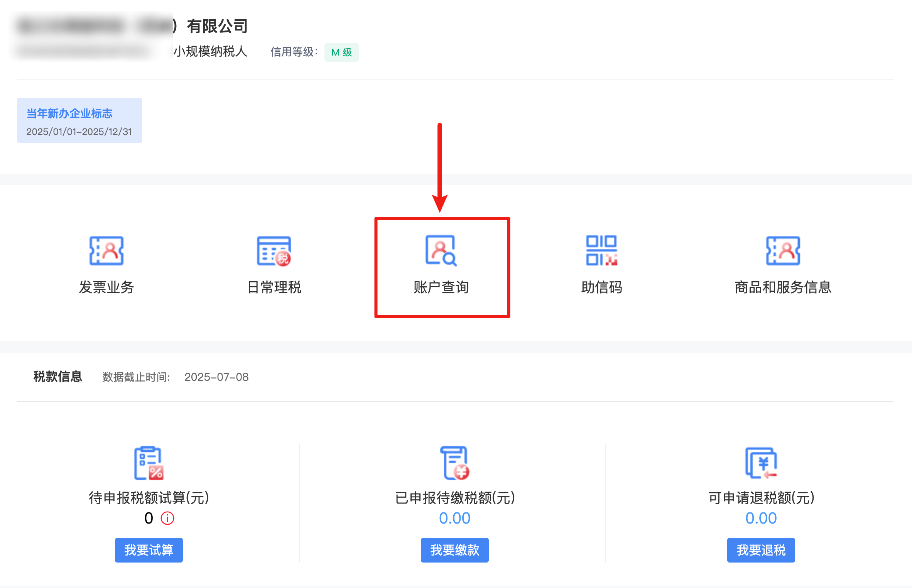Image resolution: width=912 pixels, height=588 pixels.
Task: Click the 有限公司 company name
Action: (x=217, y=26)
